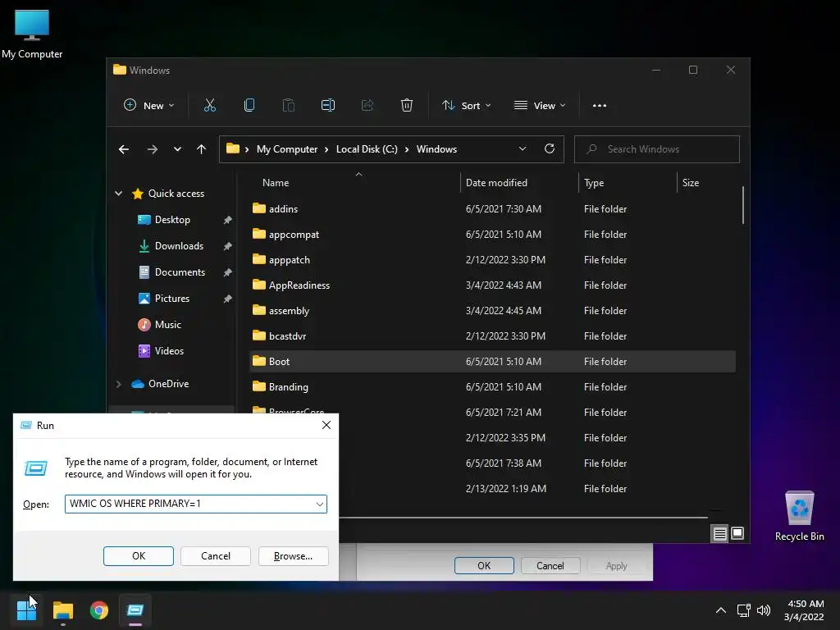Expand breadcrumb chevron after My Computer
840x630 pixels.
click(x=326, y=149)
